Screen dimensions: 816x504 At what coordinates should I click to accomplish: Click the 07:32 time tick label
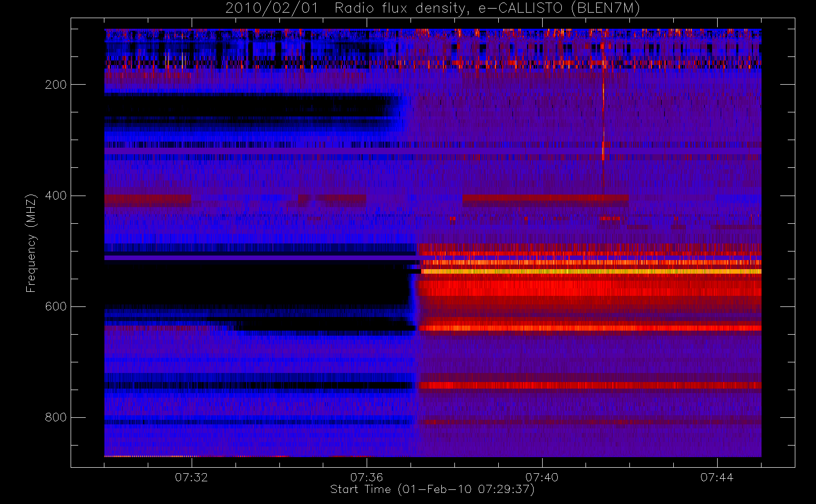[192, 477]
